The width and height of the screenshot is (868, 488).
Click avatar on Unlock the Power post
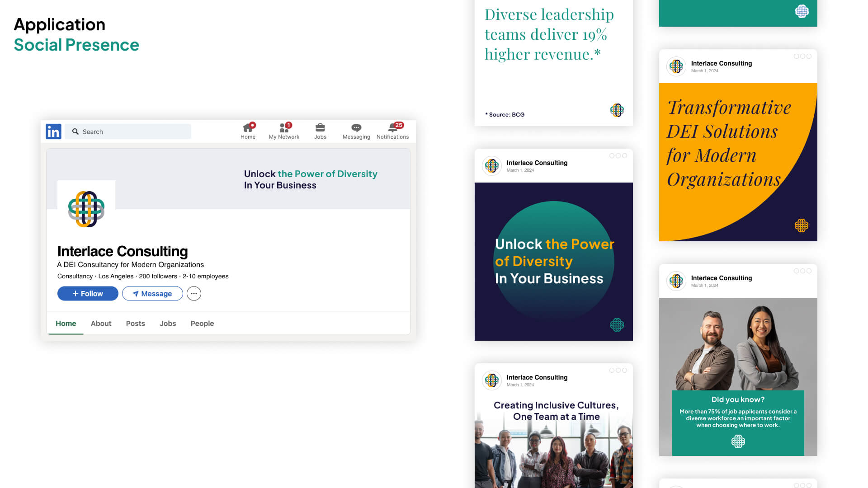point(492,166)
